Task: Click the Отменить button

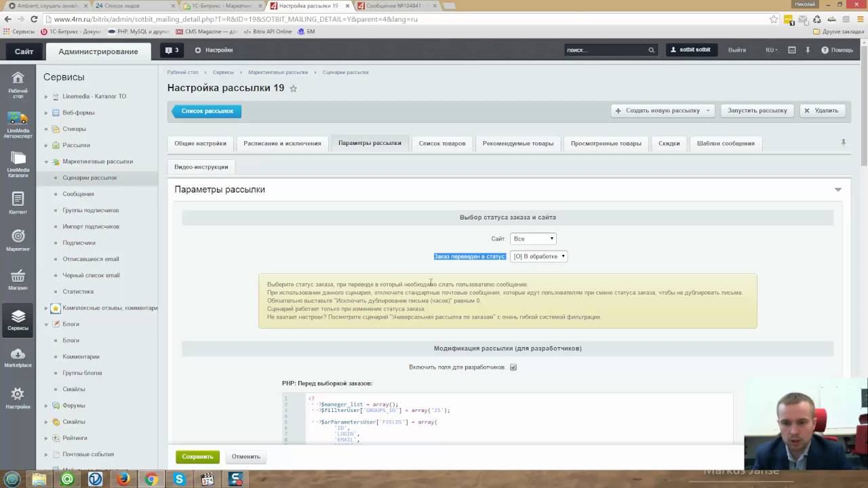Action: pos(245,457)
